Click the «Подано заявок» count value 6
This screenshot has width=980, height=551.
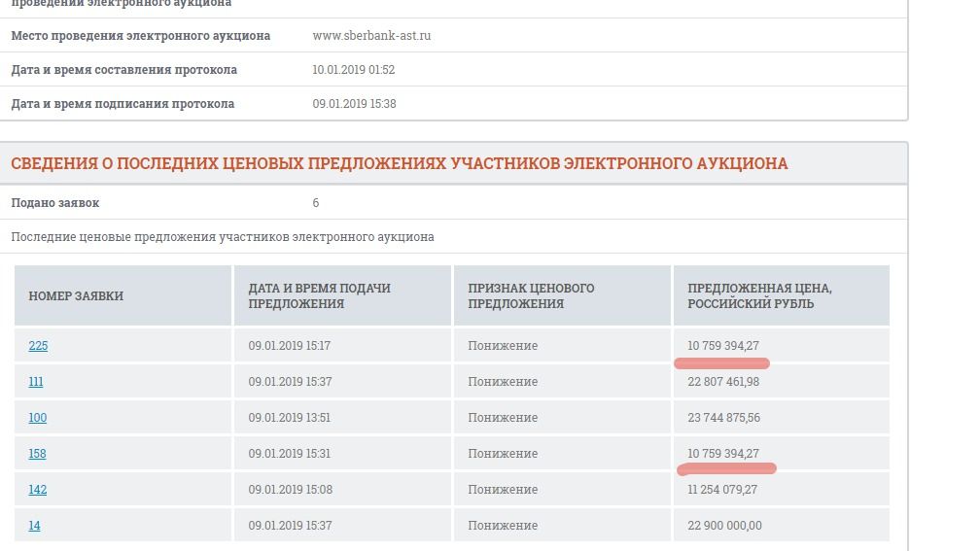(316, 203)
